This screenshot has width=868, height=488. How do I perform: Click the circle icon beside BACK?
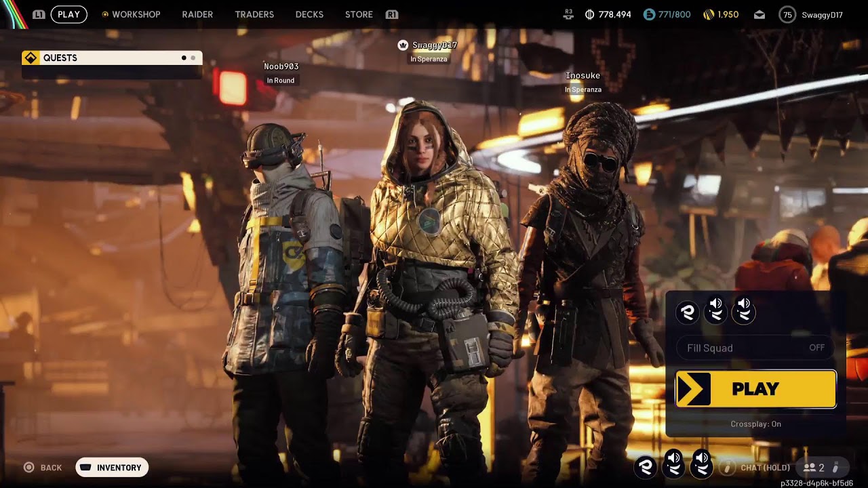29,468
